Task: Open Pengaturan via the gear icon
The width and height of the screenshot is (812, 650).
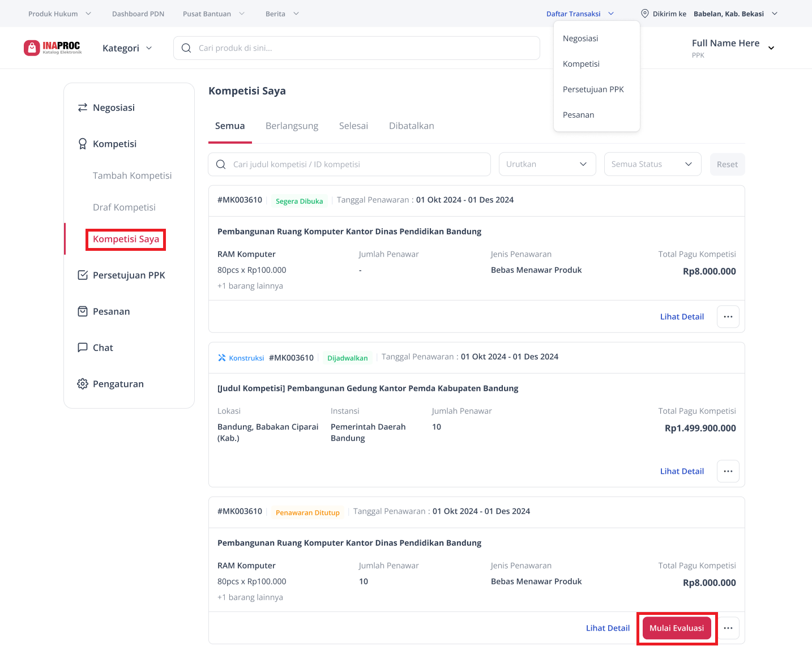Action: pyautogui.click(x=83, y=384)
